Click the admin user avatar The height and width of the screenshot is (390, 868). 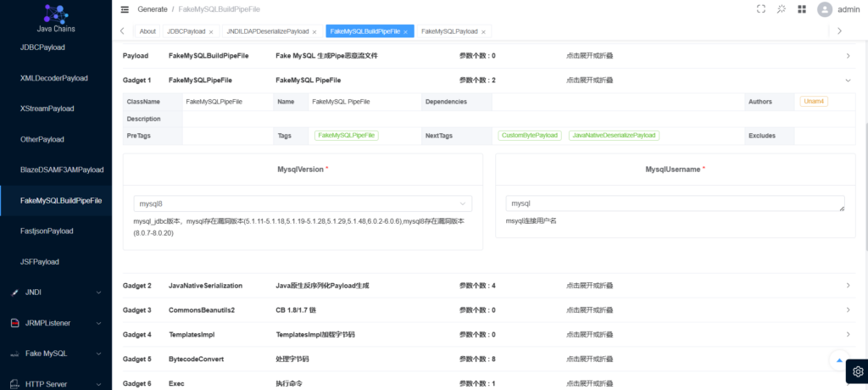coord(825,9)
